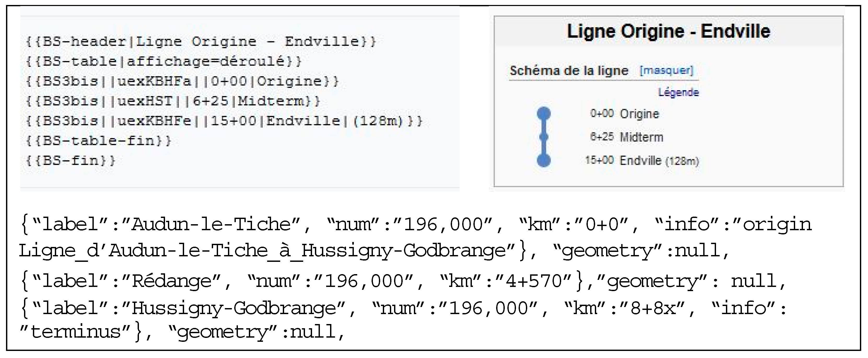
Task: Click the uexHST Midterm code line
Action: 173,101
